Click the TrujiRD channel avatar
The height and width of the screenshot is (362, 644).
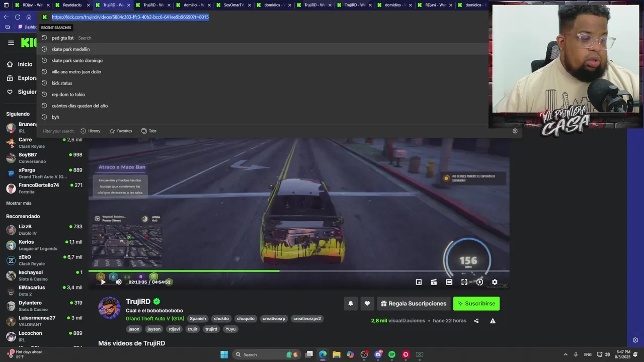(109, 308)
